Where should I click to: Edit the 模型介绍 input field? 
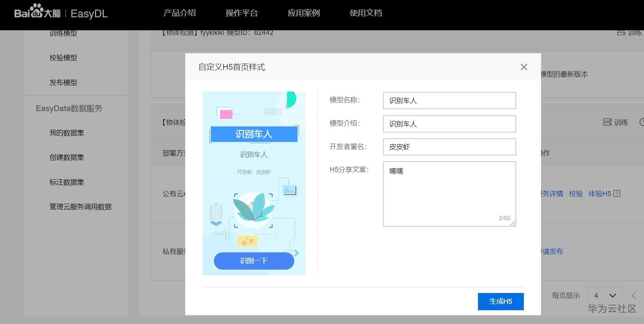[449, 124]
